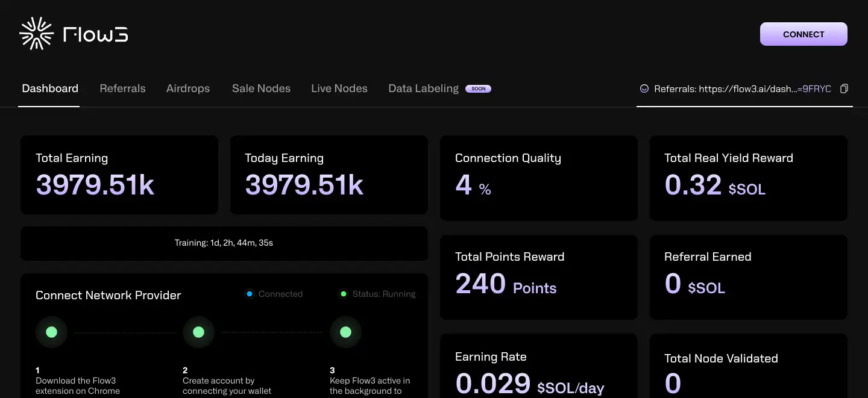Open the Sale Nodes tab
868x398 pixels.
[x=261, y=89]
